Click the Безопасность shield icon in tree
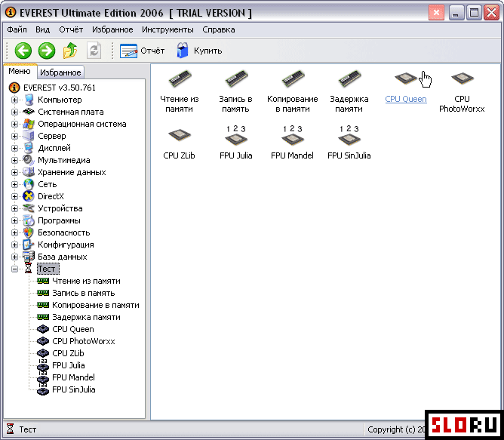Viewport: 504px width, 440px height. 29,232
